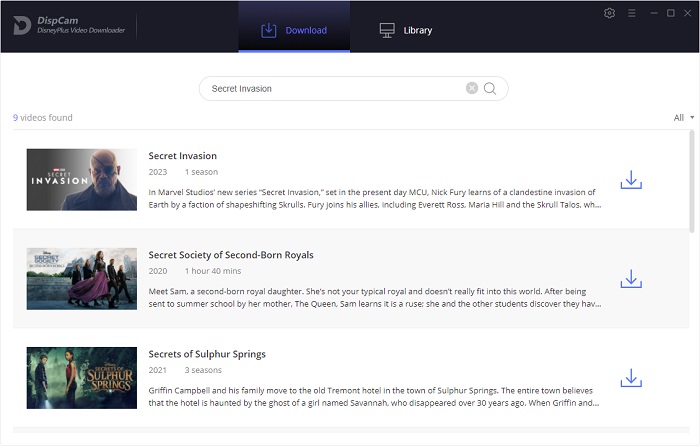This screenshot has width=700, height=446.
Task: Select the Second-Born Royals poster thumbnail
Action: tap(82, 278)
